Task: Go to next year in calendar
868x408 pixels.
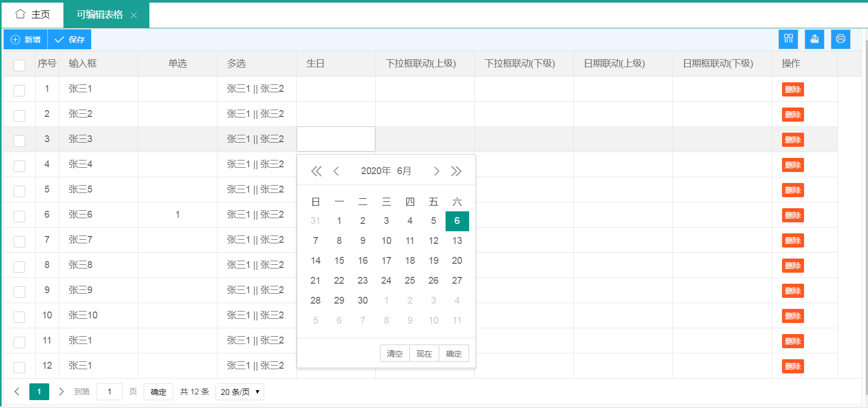Action: (457, 171)
